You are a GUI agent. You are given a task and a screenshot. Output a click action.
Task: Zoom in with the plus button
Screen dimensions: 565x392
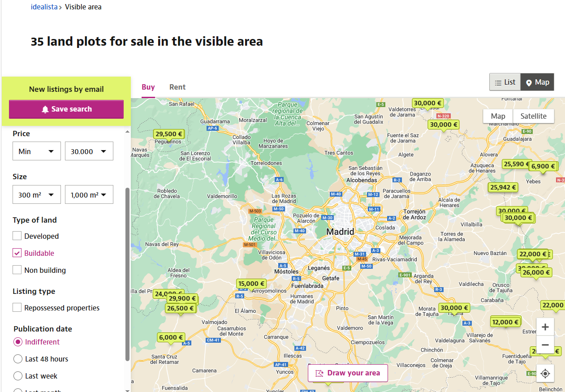(x=545, y=327)
